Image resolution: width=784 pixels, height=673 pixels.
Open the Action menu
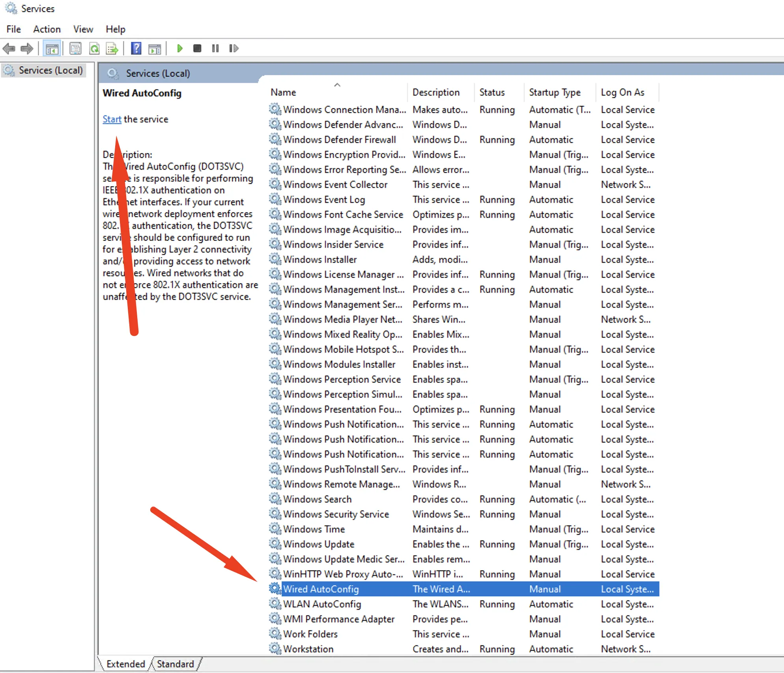[47, 29]
